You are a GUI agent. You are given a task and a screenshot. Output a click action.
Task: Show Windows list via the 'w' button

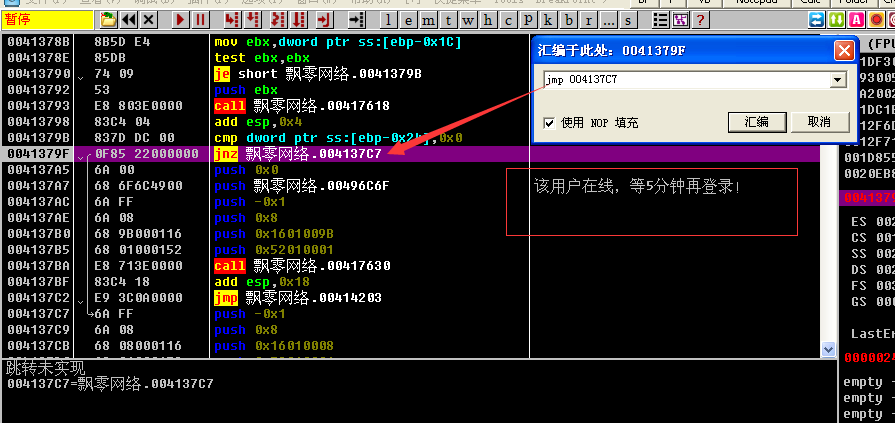[x=468, y=20]
